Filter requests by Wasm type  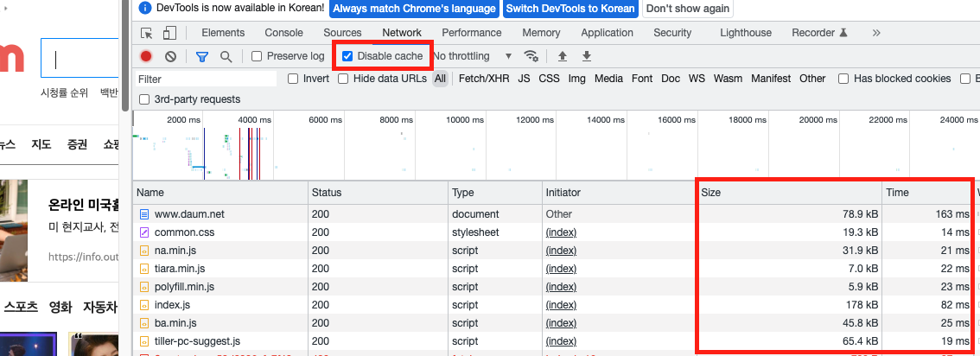tap(729, 79)
